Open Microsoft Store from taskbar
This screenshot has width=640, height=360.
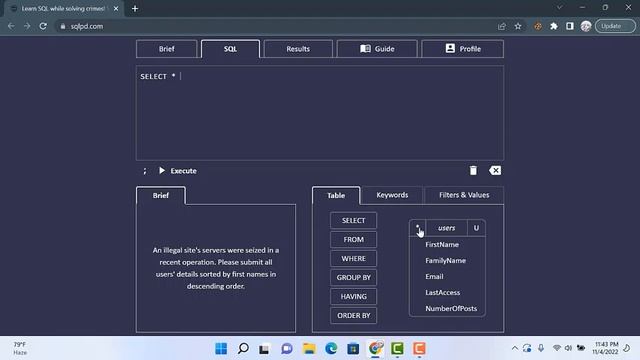(x=353, y=348)
